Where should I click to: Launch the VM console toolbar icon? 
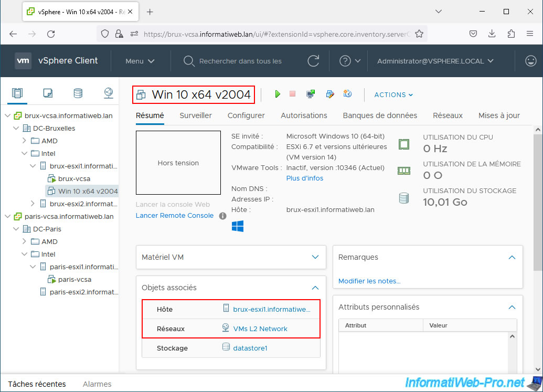[x=311, y=94]
